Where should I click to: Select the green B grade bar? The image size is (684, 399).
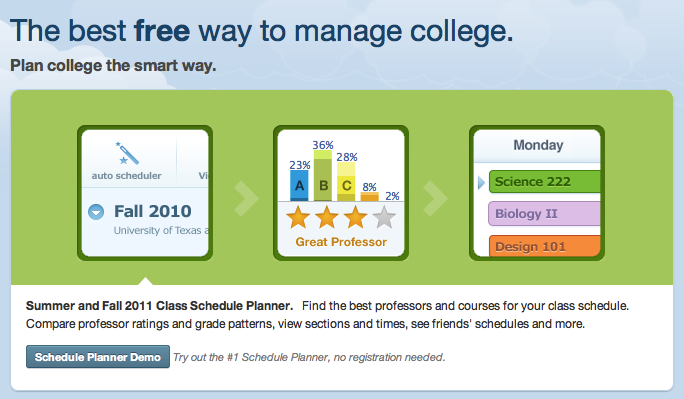click(323, 176)
